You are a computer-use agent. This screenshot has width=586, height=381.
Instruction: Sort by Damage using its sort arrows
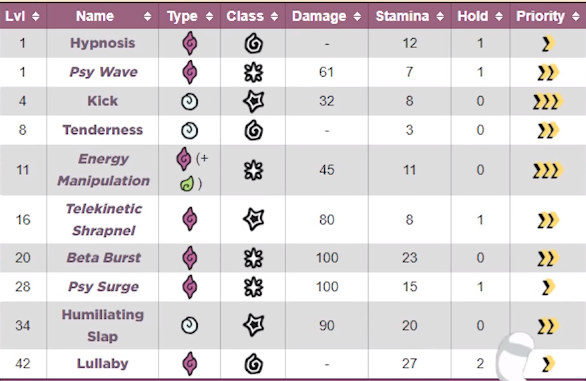tap(357, 16)
